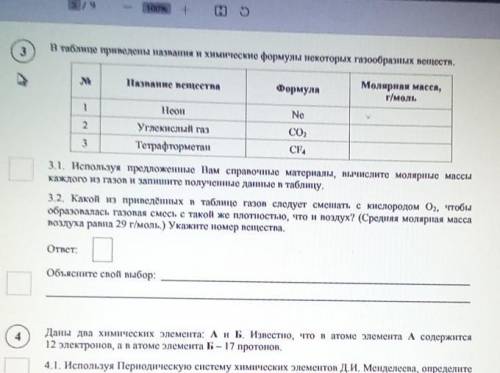The width and height of the screenshot is (500, 373).
Task: Select the current page number field
Action: (x=74, y=5)
